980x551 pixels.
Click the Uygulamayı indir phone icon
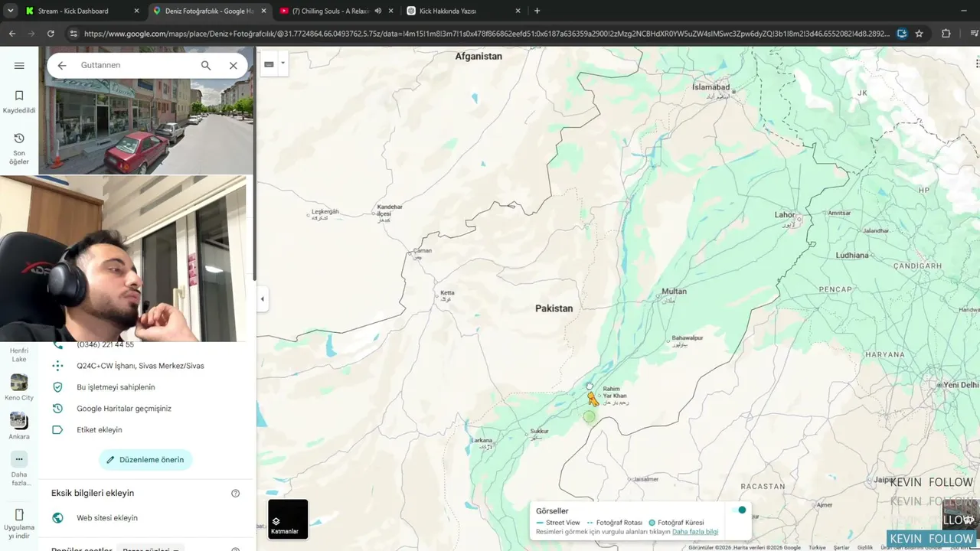19,514
